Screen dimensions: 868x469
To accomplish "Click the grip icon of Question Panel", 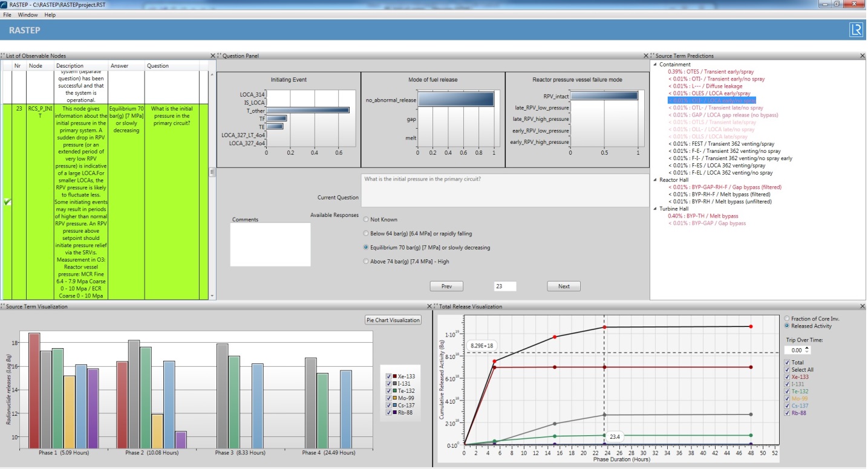I will [219, 56].
